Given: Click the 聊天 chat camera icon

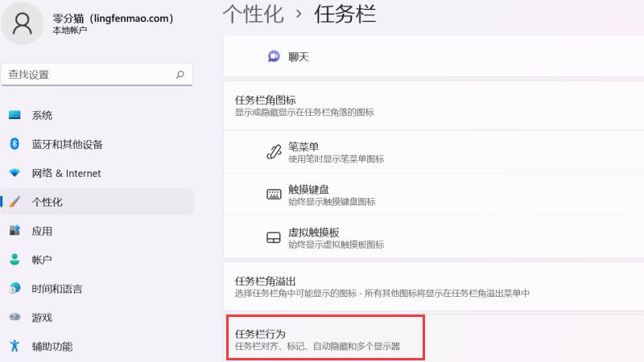Looking at the screenshot, I should point(274,56).
